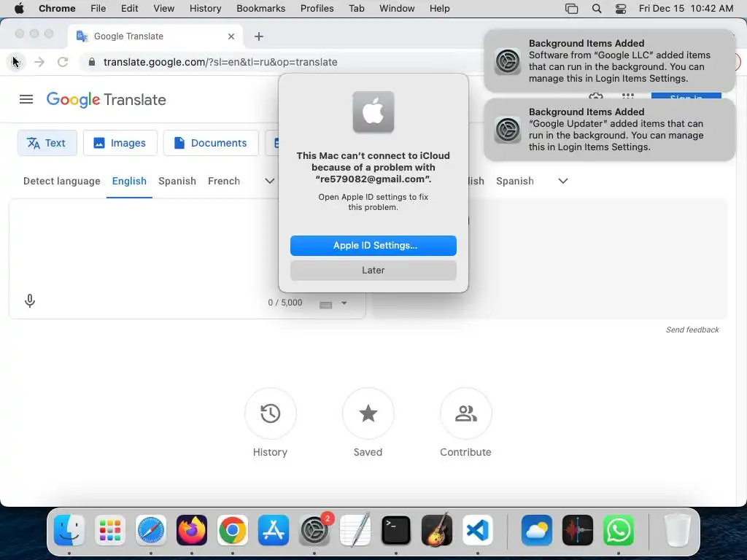Reload the page with refresh icon

point(63,62)
